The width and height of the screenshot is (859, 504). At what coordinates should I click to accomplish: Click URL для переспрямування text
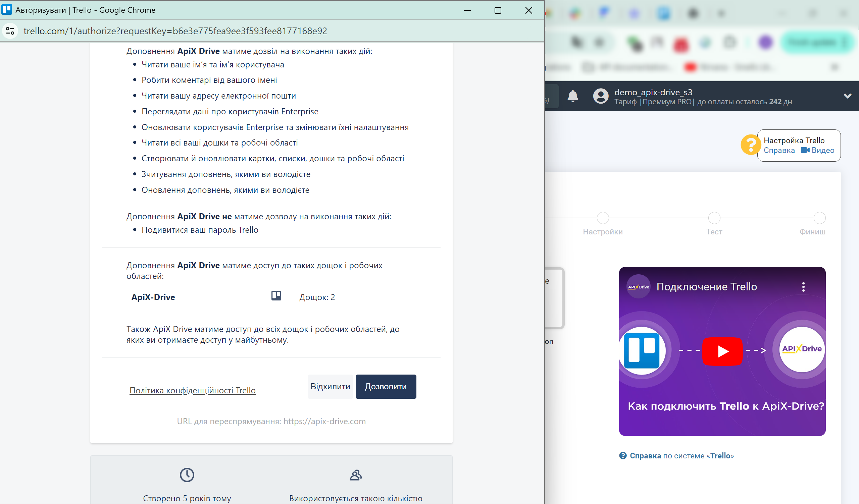pos(271,421)
